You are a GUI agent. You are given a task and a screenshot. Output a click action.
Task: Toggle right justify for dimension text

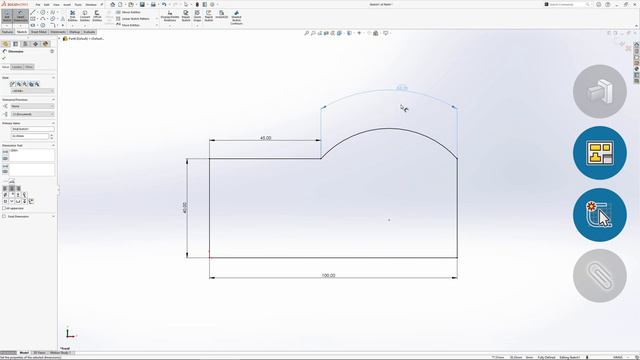coord(18,188)
